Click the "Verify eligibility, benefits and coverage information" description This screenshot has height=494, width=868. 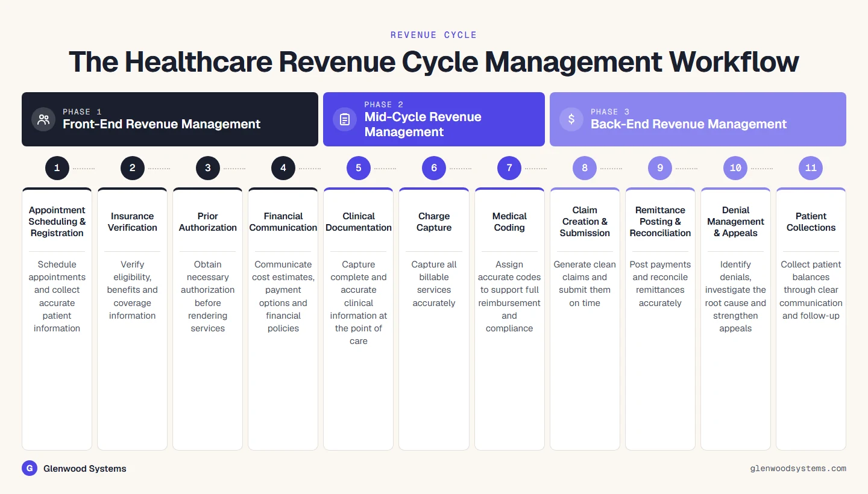pyautogui.click(x=133, y=290)
